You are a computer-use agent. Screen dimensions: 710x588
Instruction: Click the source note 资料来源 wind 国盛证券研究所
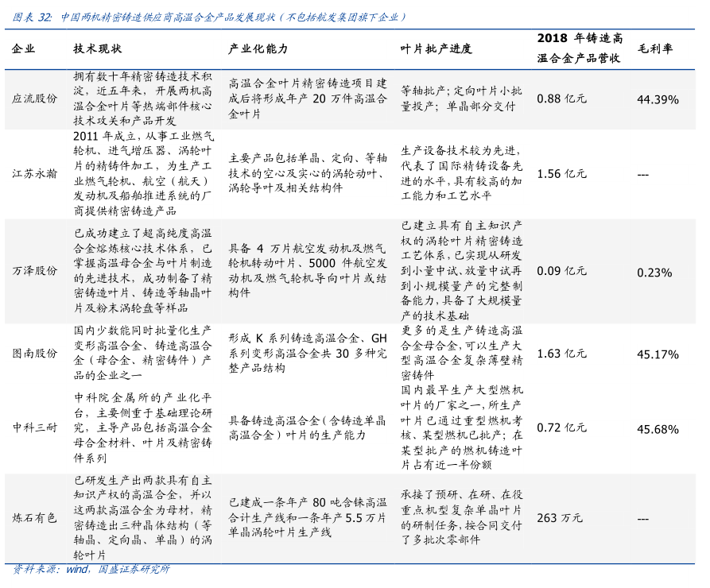point(91,570)
